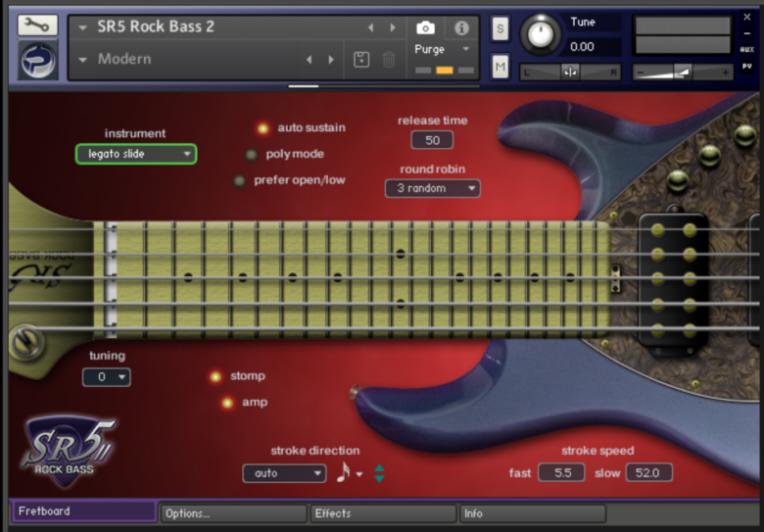Click the middle bass body knob
This screenshot has width=764, height=532.
(x=710, y=157)
